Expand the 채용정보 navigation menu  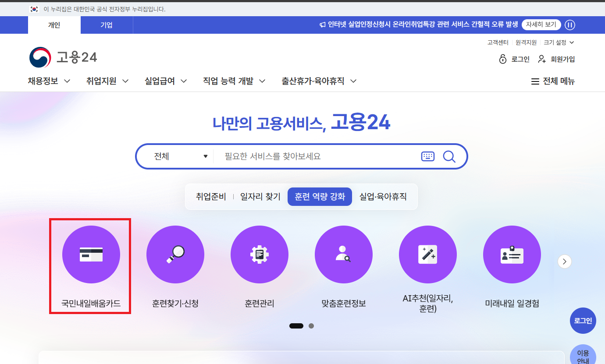coord(49,81)
